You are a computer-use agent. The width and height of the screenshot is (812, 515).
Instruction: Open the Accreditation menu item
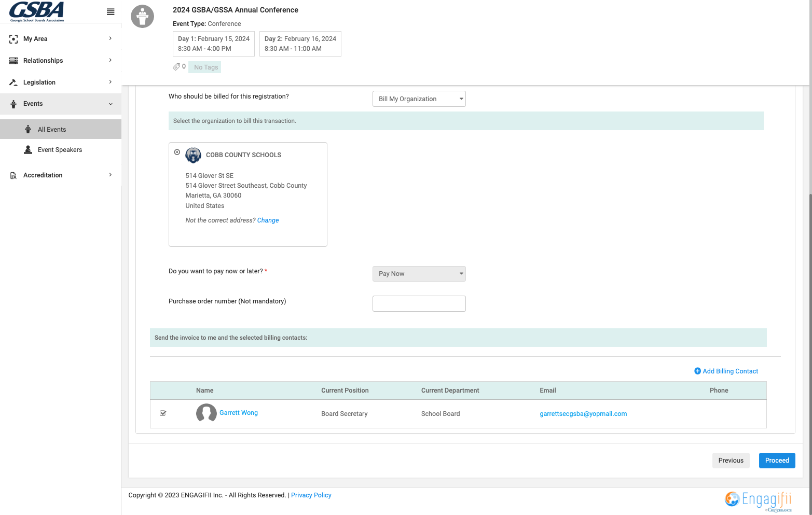[61, 175]
